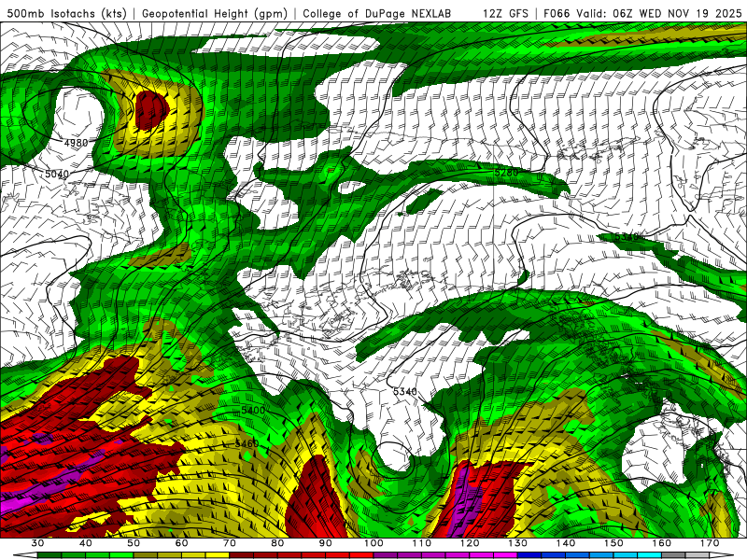747x560 pixels.
Task: Click the 5460 height contour label
Action: pos(247,443)
